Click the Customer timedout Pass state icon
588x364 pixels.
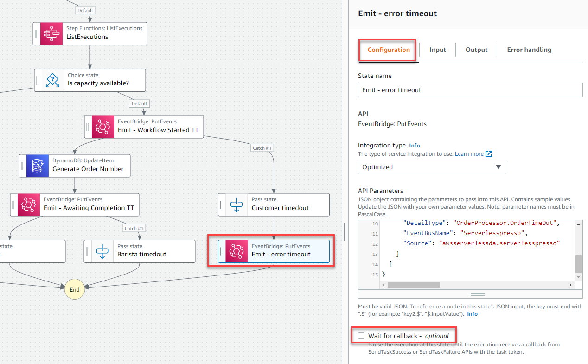click(x=236, y=204)
